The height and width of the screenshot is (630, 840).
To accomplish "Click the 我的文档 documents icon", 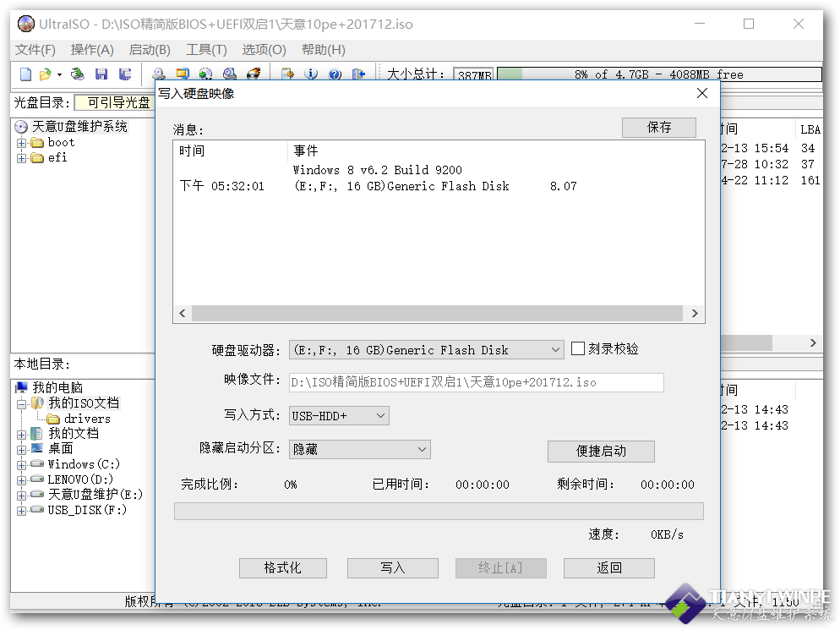I will click(36, 433).
